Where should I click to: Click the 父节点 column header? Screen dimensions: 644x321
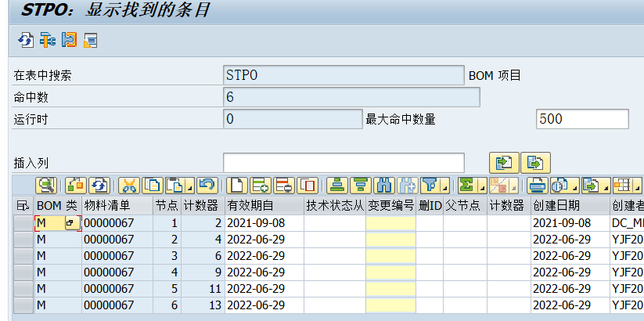pyautogui.click(x=466, y=205)
